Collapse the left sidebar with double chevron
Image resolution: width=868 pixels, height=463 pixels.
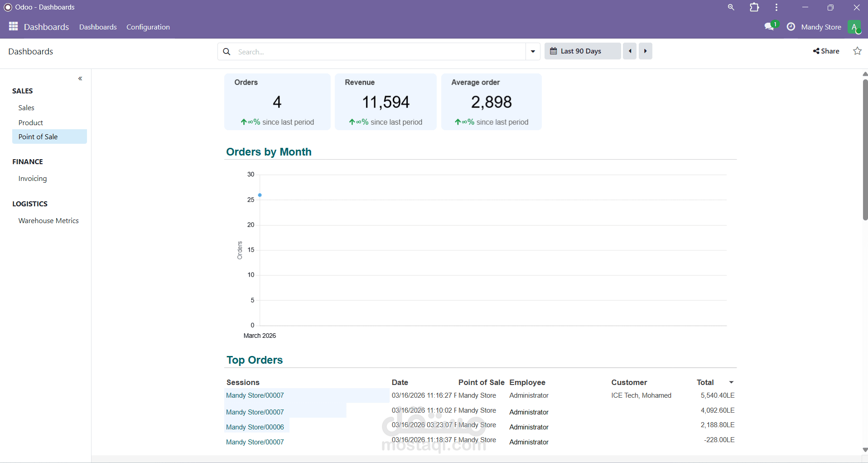[x=80, y=78]
